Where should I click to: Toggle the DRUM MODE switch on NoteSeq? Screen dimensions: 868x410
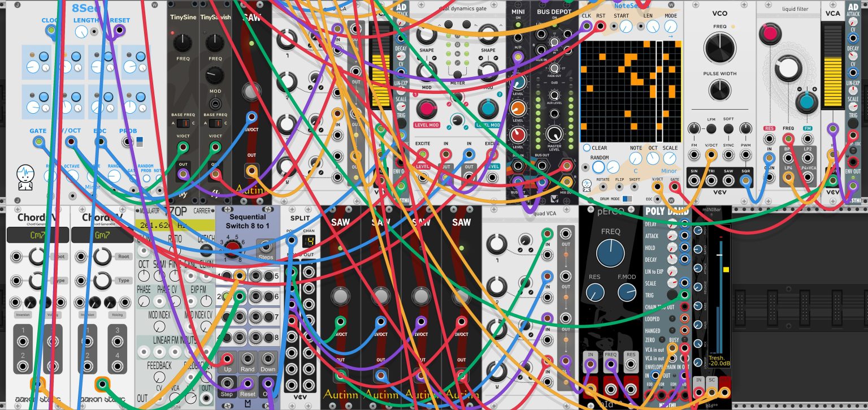627,199
